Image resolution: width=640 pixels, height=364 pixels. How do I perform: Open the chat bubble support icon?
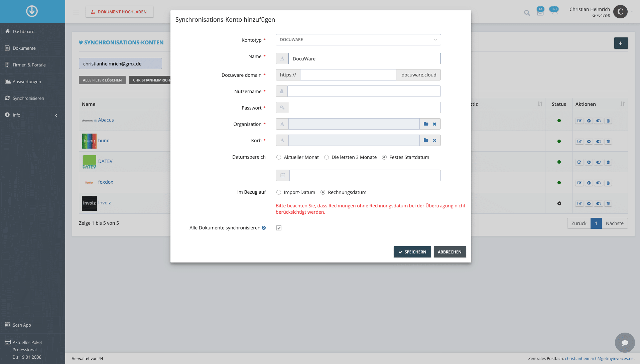(x=625, y=343)
